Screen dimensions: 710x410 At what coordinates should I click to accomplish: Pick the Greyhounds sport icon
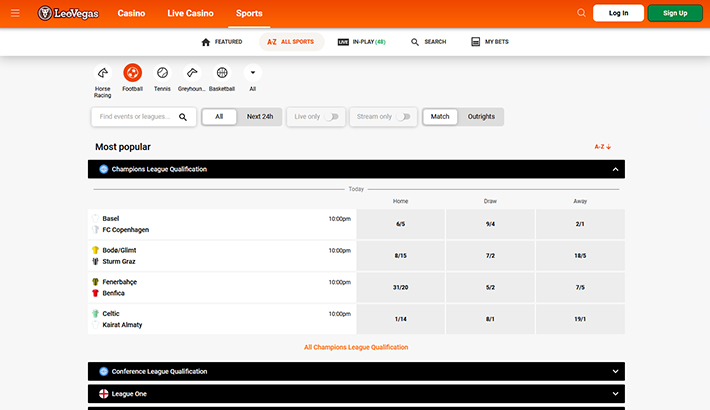pyautogui.click(x=192, y=73)
